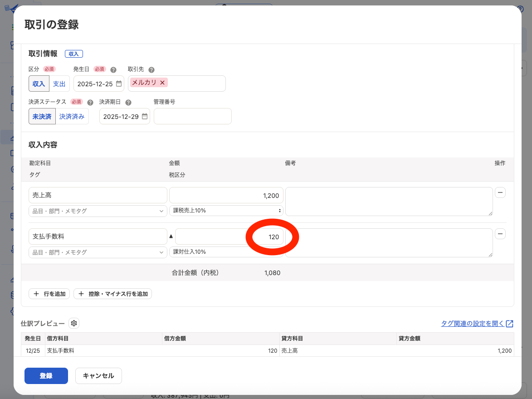Set settlement status to 決済済み
This screenshot has height=399, width=532.
[x=72, y=116]
